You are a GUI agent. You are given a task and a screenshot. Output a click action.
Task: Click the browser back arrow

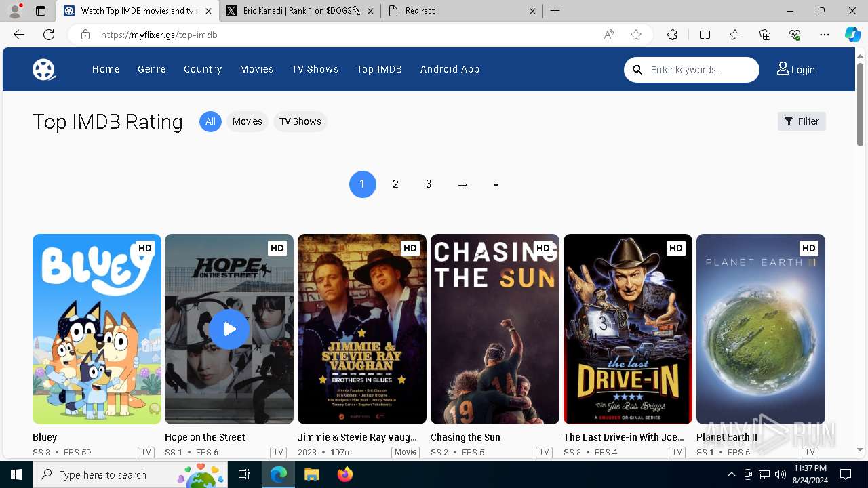(19, 35)
